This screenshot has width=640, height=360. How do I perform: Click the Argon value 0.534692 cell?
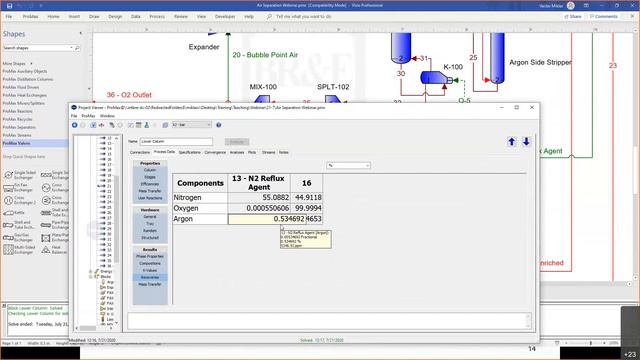click(267, 219)
